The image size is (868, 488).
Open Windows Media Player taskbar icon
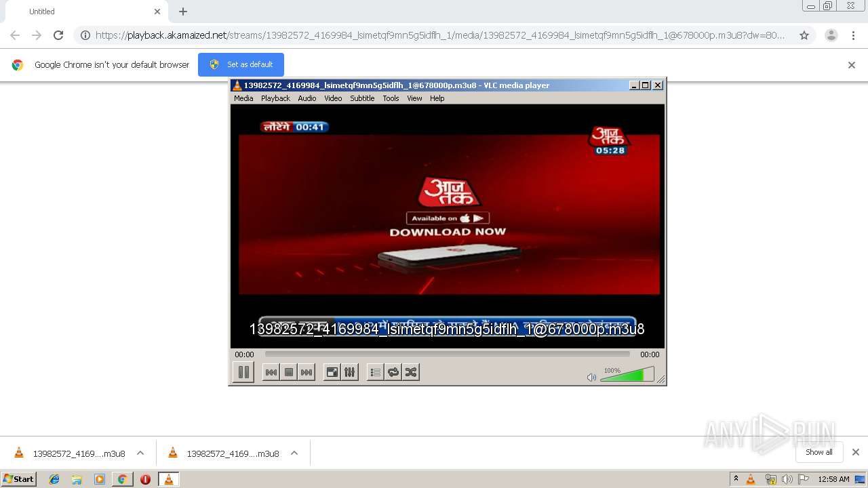[100, 479]
